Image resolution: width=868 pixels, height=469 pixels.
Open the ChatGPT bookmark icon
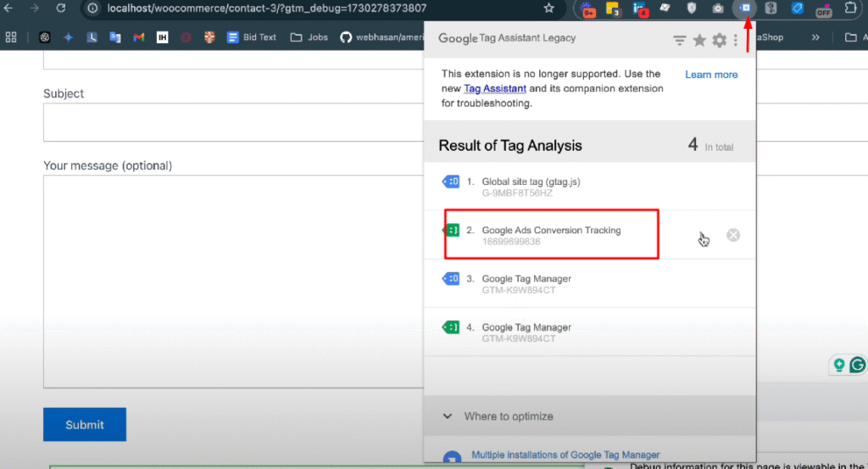click(45, 37)
